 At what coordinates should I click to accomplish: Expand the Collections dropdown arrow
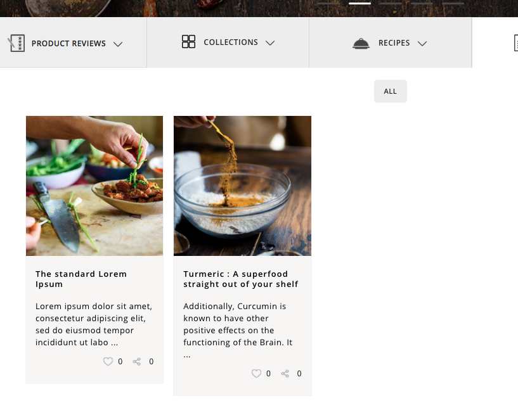[x=270, y=43]
